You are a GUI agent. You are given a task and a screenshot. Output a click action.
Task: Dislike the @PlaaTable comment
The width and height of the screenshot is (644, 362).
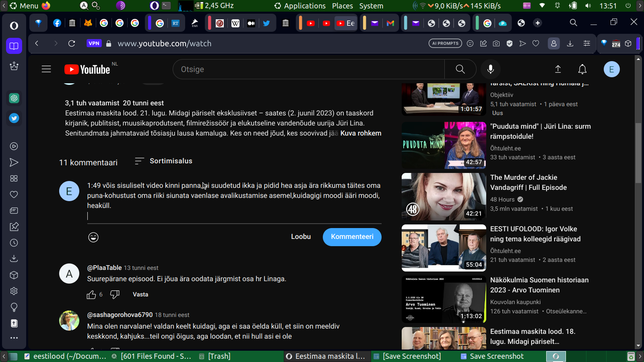pos(115,295)
